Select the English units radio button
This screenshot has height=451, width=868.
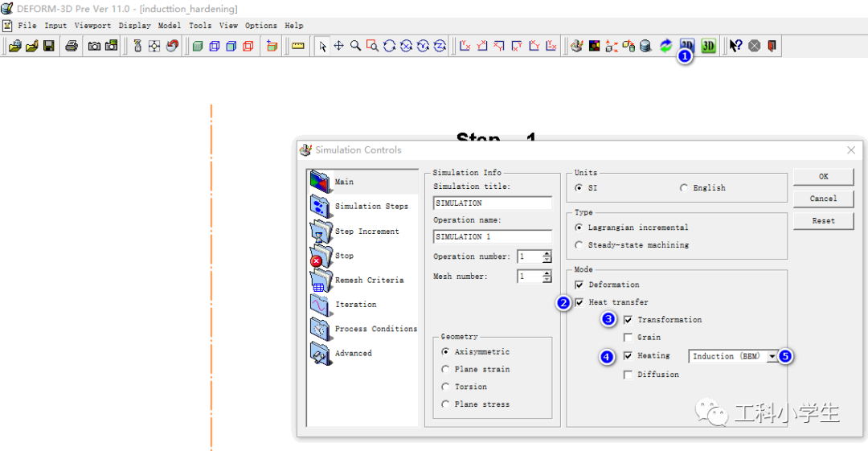pyautogui.click(x=684, y=188)
